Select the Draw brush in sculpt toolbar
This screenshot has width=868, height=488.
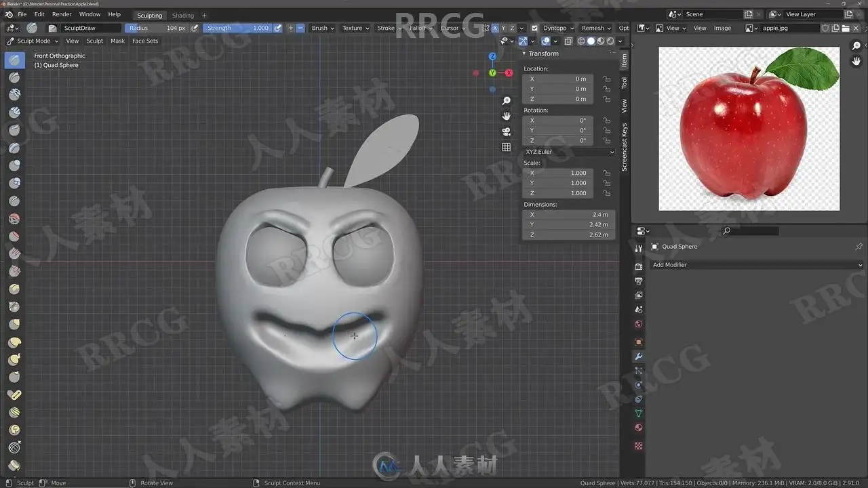(x=14, y=60)
